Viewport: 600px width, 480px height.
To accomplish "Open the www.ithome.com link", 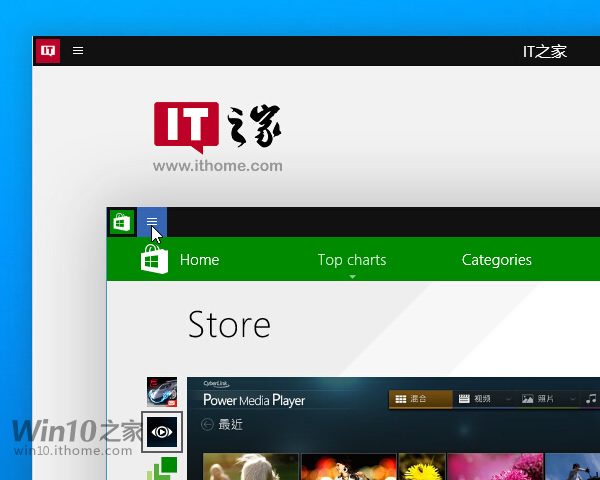I will point(218,166).
